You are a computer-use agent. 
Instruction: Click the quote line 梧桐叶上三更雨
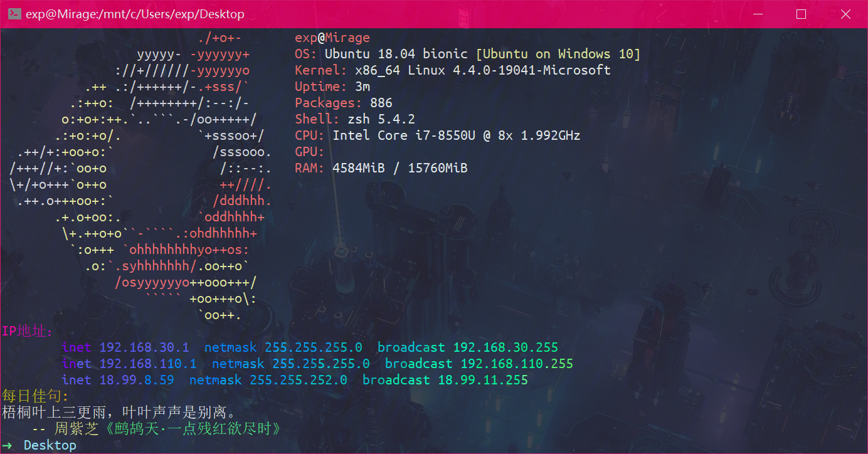pos(119,413)
